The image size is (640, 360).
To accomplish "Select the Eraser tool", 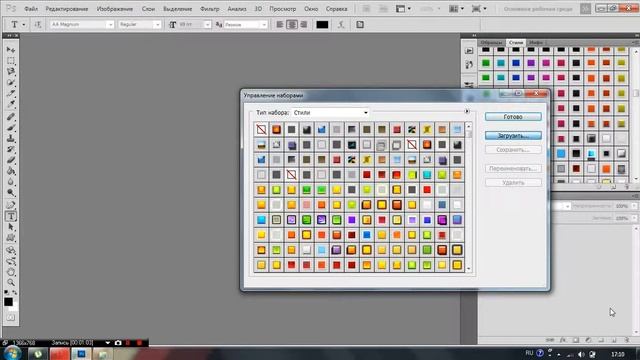I will coord(11,160).
